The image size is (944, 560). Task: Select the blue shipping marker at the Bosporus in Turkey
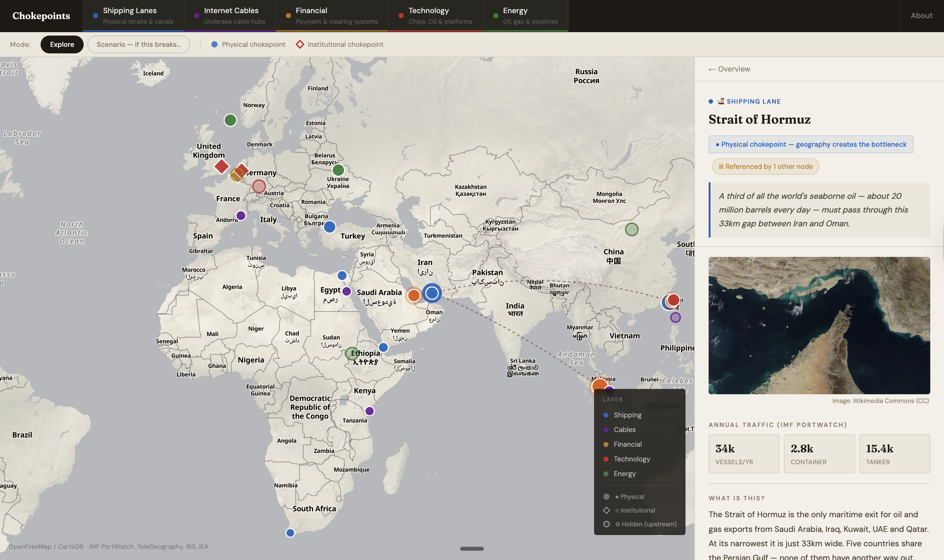330,226
